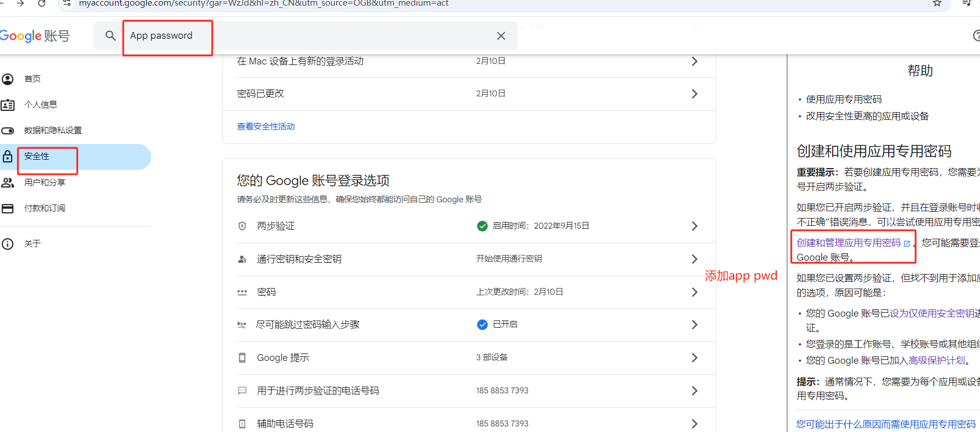This screenshot has height=432, width=980.
Task: Click the 安全性 lock icon
Action: (8, 156)
